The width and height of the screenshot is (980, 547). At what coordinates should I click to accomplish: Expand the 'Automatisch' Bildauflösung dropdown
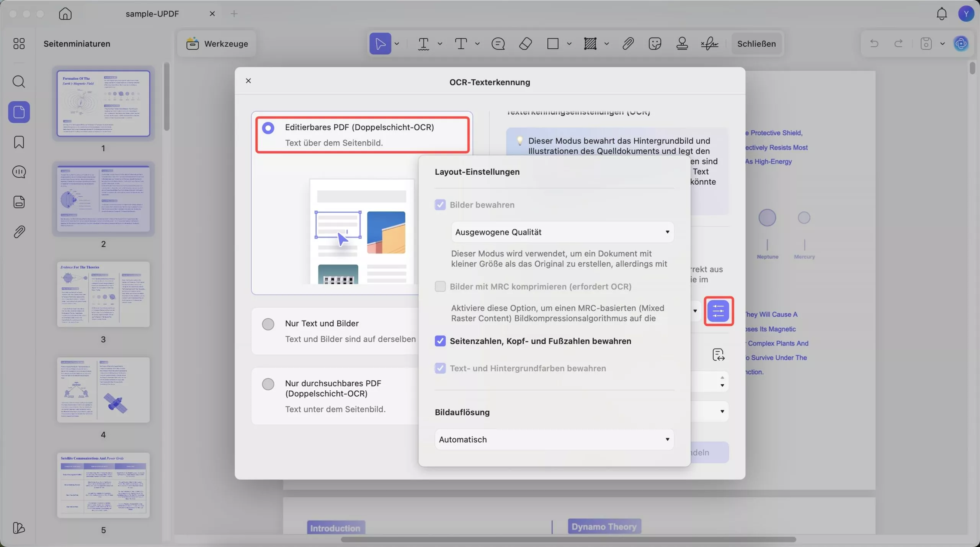tap(554, 439)
